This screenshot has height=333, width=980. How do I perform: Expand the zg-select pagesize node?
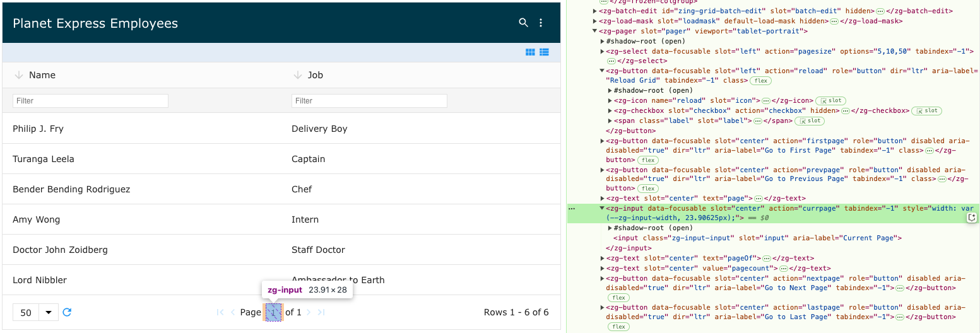tap(602, 51)
